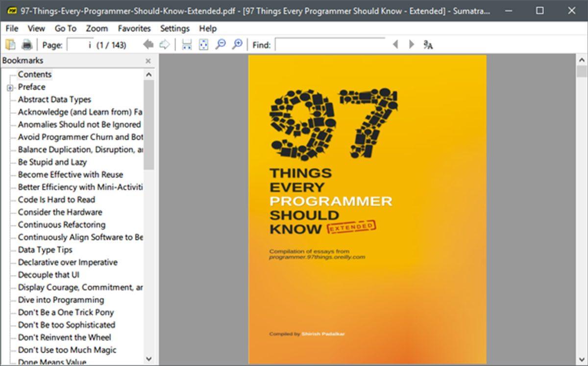The width and height of the screenshot is (588, 366).
Task: Go forward using the right arrow icon
Action: tap(164, 44)
